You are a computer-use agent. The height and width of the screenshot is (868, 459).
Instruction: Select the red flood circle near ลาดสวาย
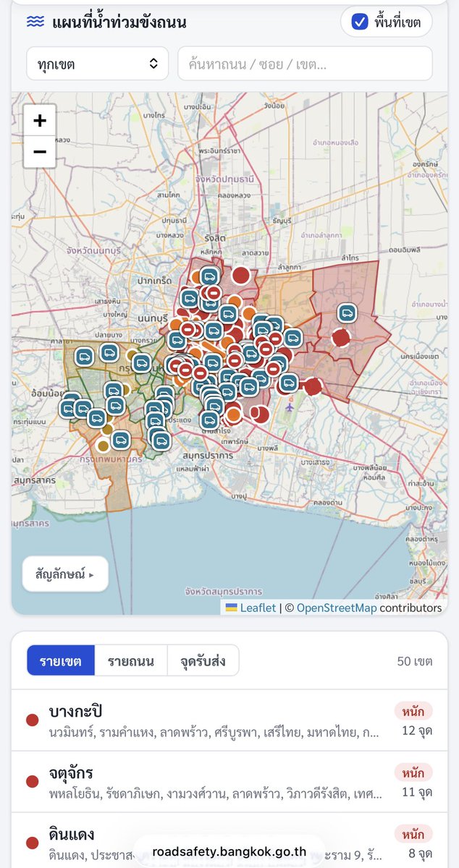coord(241,276)
